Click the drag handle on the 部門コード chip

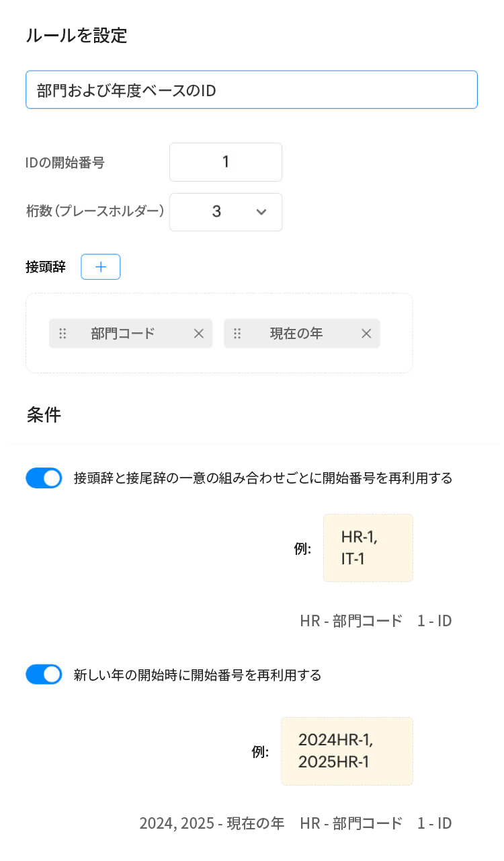click(x=63, y=333)
